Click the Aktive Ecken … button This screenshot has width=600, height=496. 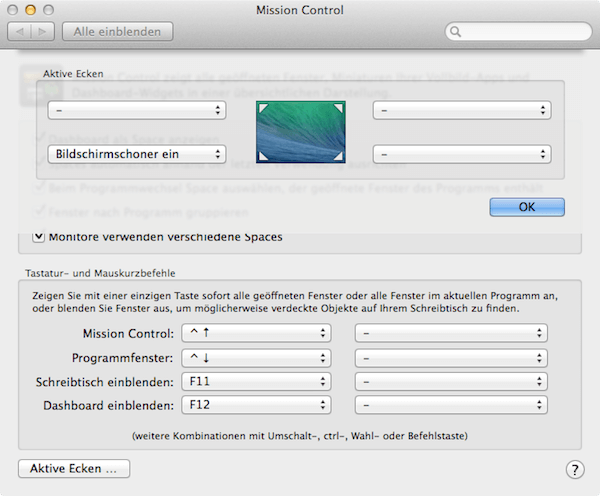(74, 468)
